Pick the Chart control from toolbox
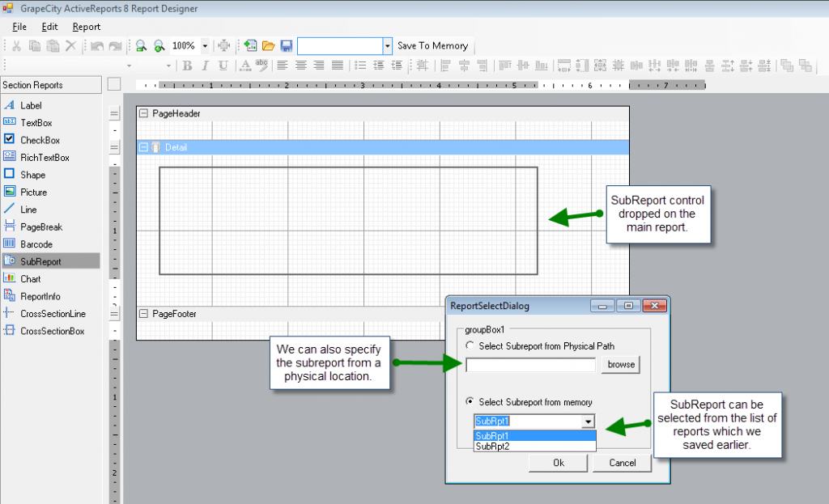 [31, 279]
